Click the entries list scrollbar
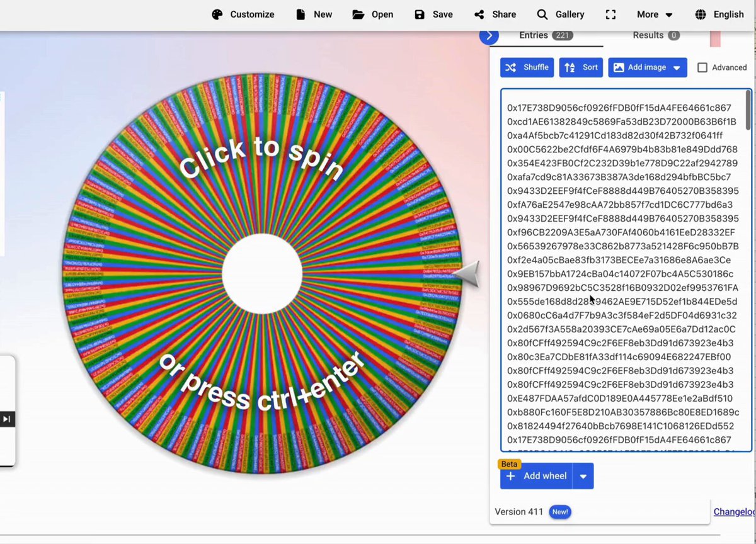Viewport: 756px width, 544px height. pos(748,111)
